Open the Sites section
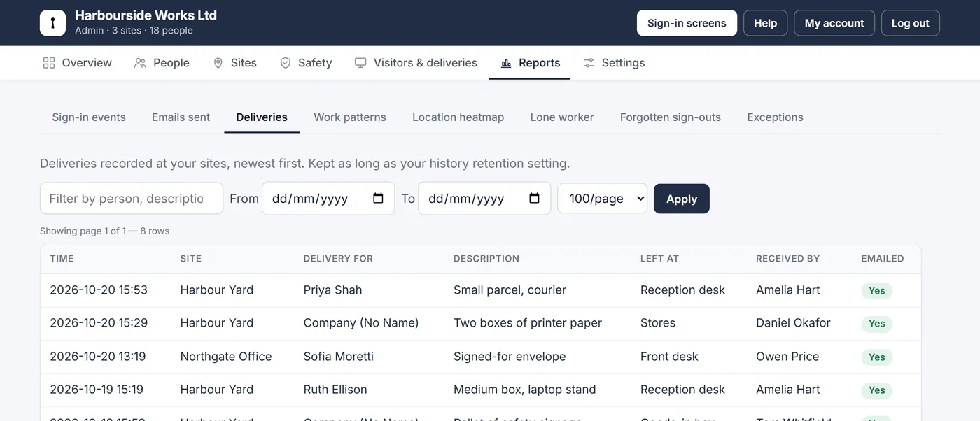 (x=234, y=63)
